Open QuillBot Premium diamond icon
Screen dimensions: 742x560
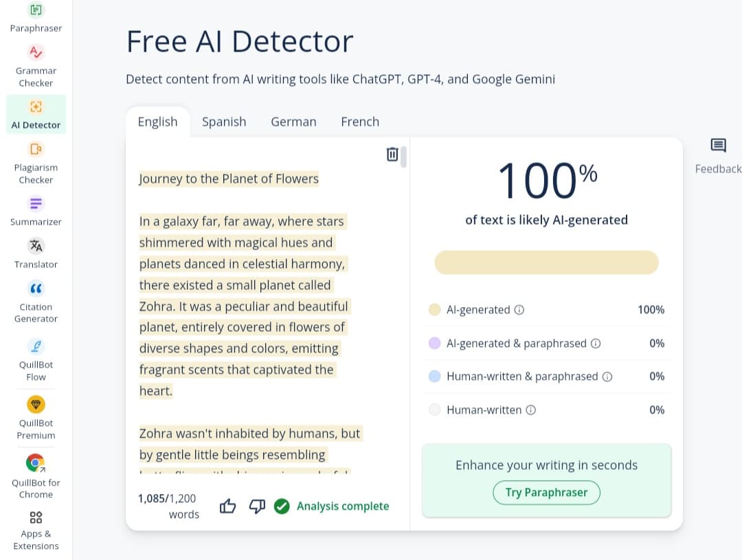[x=36, y=405]
